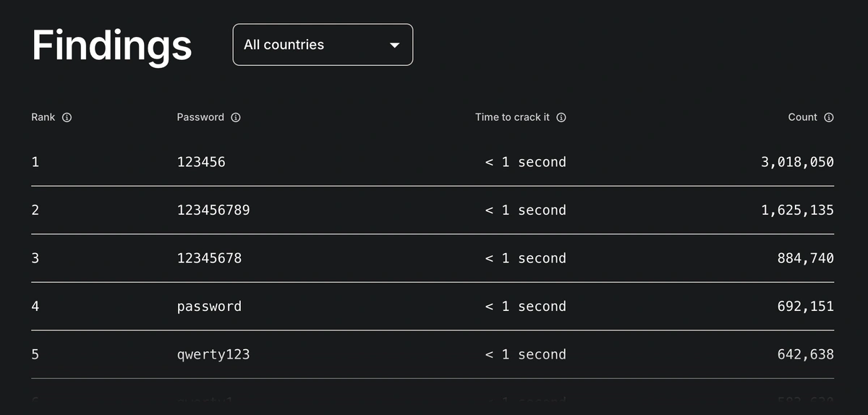Open the All countries dropdown
The width and height of the screenshot is (868, 415).
(x=323, y=45)
